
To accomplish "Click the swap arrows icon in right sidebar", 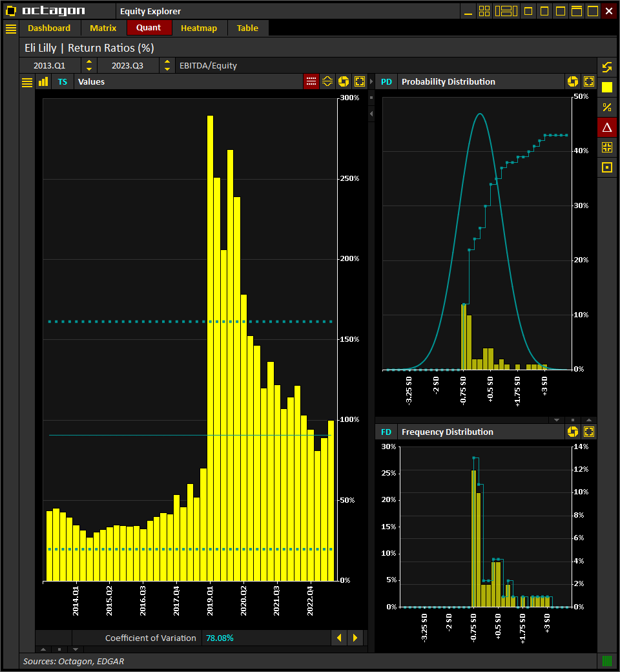I will [607, 67].
